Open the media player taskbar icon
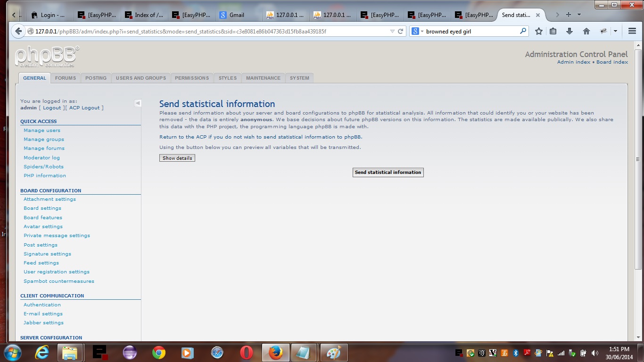 click(188, 352)
